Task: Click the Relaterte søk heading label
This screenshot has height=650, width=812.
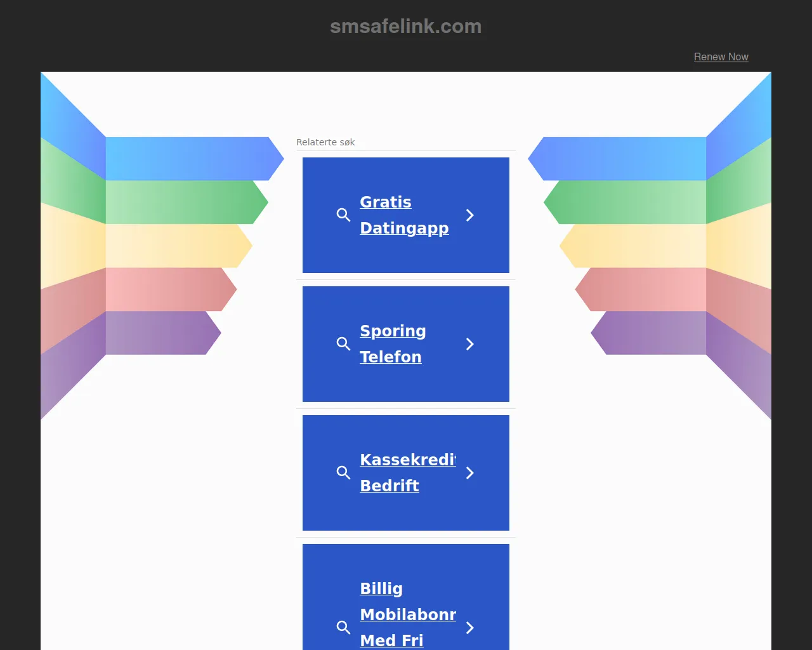Action: [325, 142]
